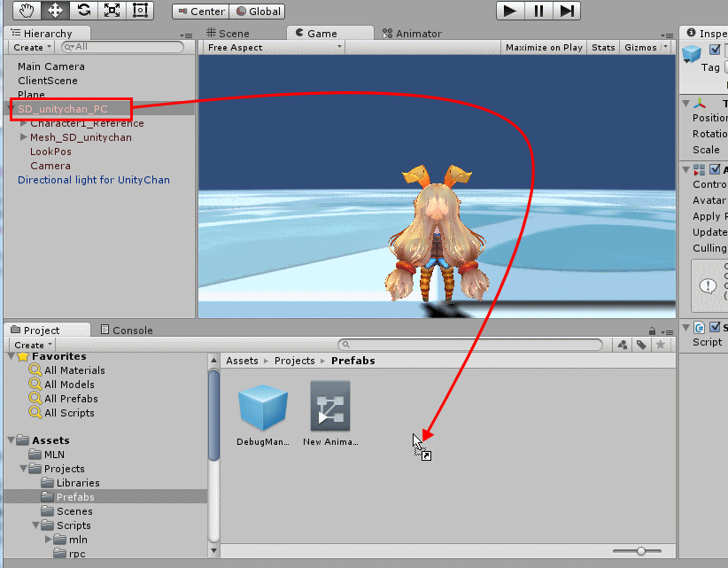Click the Project search field

470,344
